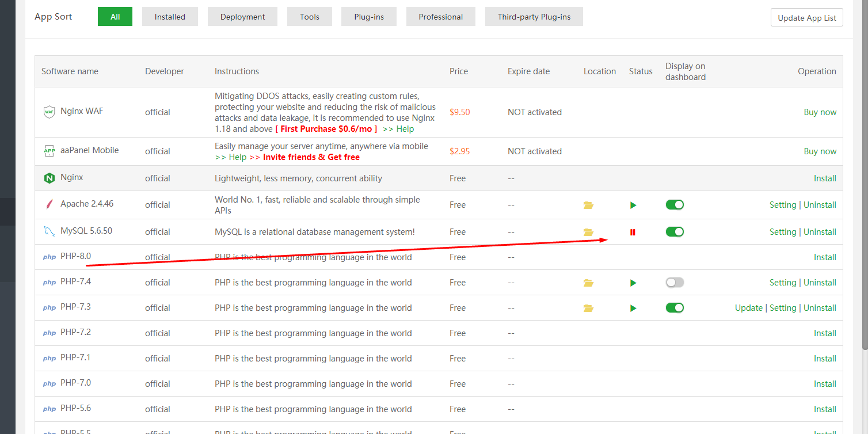This screenshot has height=434, width=868.
Task: Click the MySQL dolphin icon
Action: click(50, 231)
